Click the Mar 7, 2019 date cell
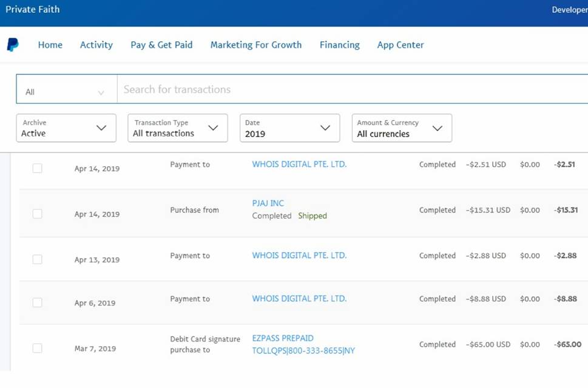 pyautogui.click(x=95, y=349)
